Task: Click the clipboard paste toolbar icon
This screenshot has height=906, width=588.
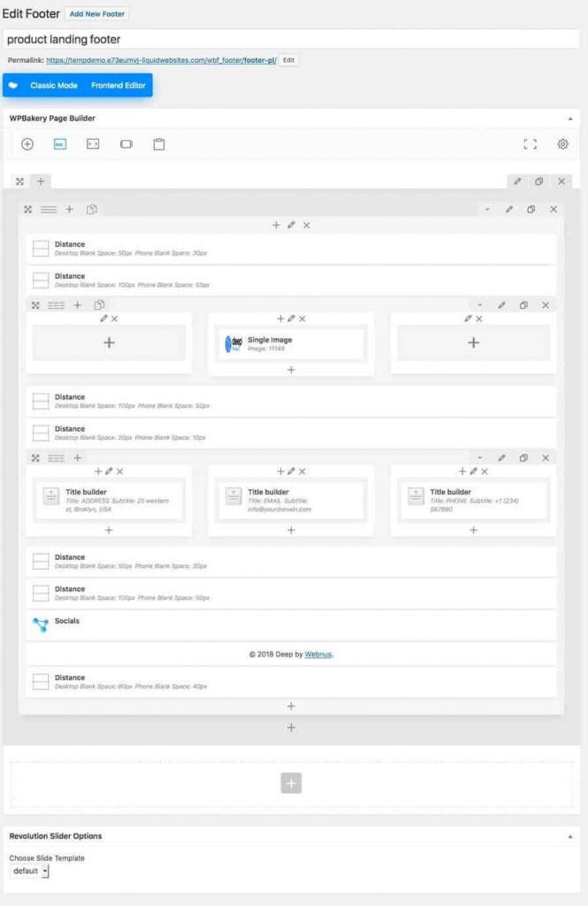Action: pyautogui.click(x=159, y=144)
